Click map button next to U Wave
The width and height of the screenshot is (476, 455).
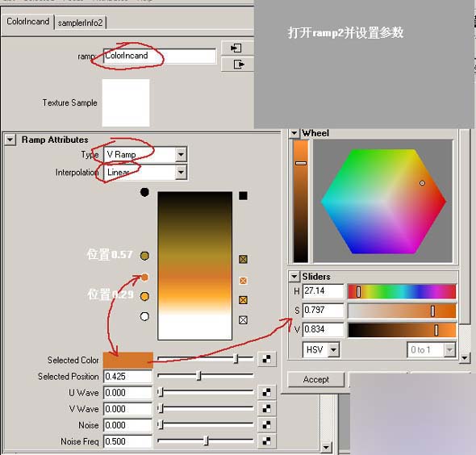pyautogui.click(x=266, y=392)
